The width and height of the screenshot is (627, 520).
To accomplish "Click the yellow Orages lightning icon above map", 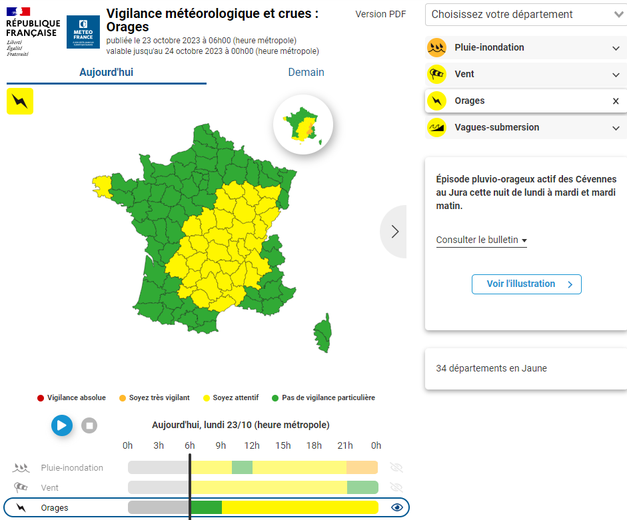I will click(x=20, y=102).
